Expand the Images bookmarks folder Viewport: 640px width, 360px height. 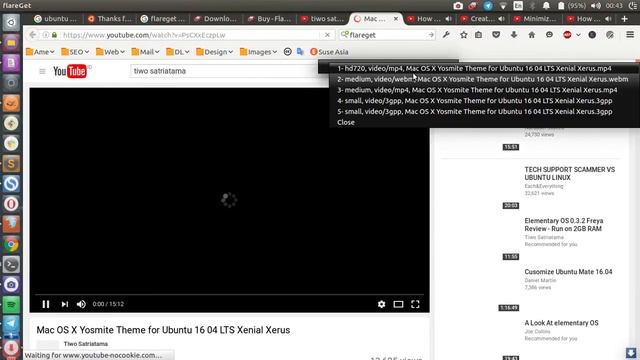pos(258,52)
